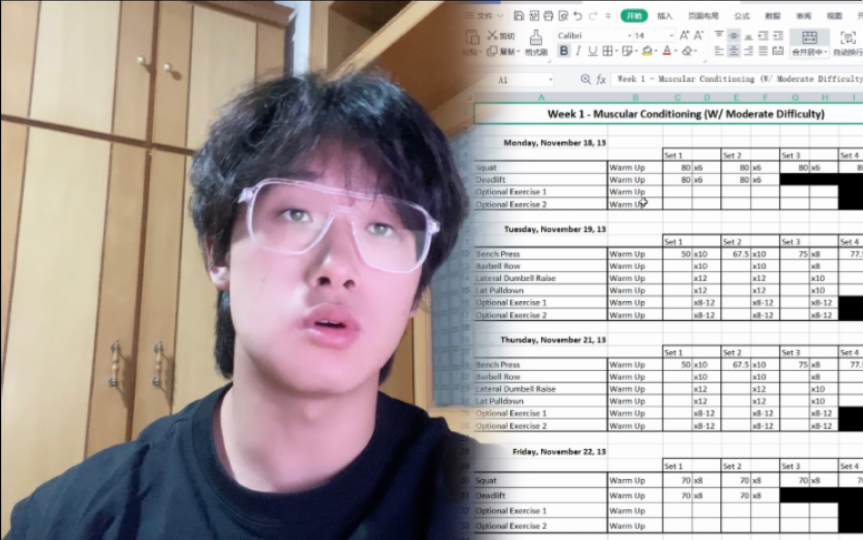The width and height of the screenshot is (863, 540).
Task: Expand the Borders dropdown arrow
Action: (x=615, y=51)
